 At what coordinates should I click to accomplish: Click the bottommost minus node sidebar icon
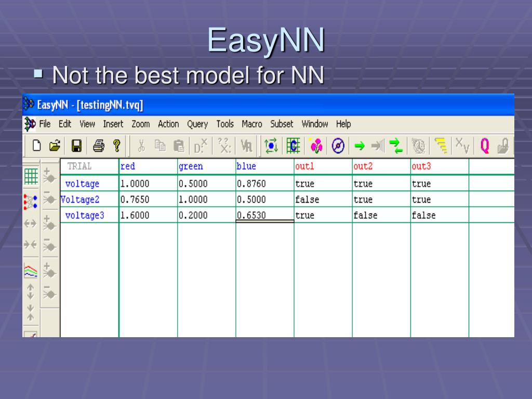click(49, 292)
